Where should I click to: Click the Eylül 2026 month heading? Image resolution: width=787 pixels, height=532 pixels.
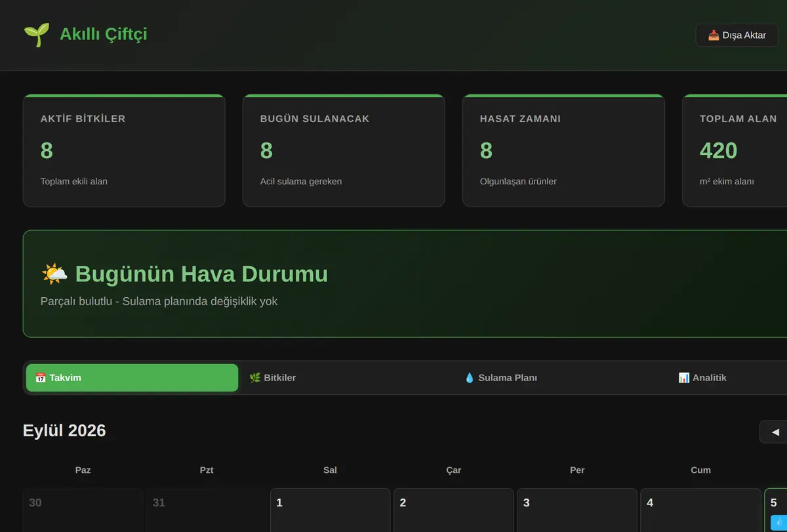tap(64, 431)
